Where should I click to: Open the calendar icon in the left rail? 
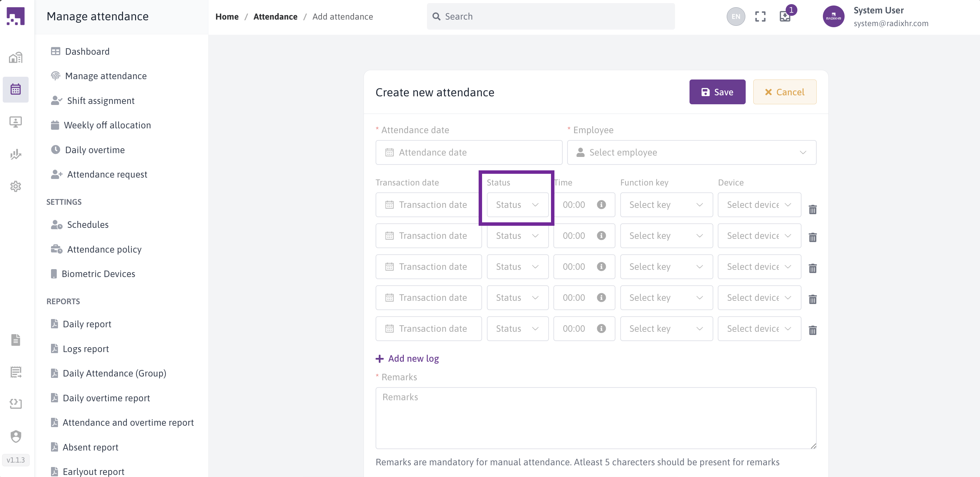point(16,89)
